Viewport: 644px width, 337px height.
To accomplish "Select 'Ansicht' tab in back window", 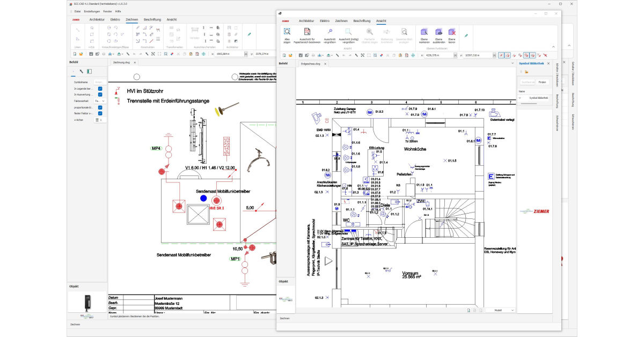I will (x=172, y=19).
